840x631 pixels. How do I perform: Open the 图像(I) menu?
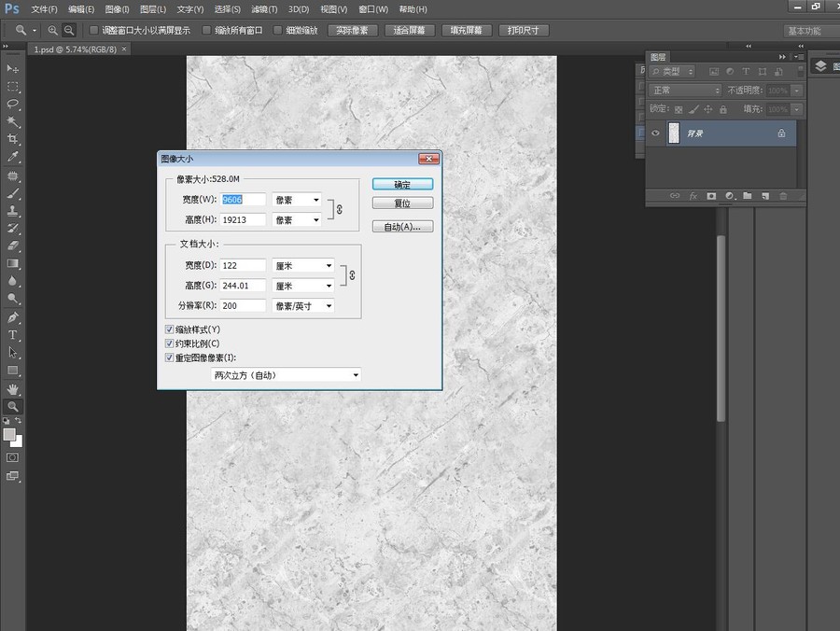click(117, 9)
